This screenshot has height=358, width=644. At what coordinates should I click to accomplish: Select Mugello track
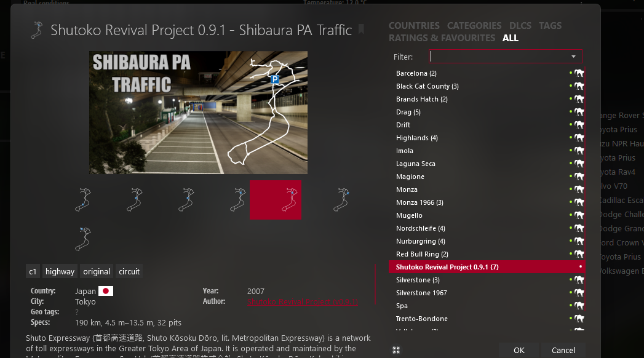487,215
